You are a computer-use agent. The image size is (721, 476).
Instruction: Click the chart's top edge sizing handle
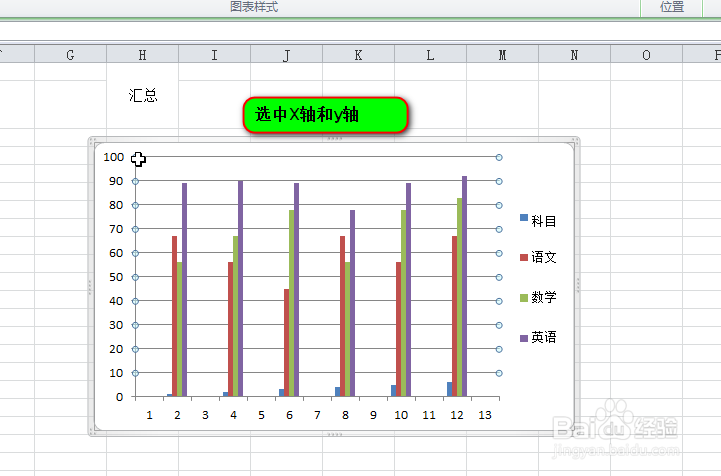[334, 138]
